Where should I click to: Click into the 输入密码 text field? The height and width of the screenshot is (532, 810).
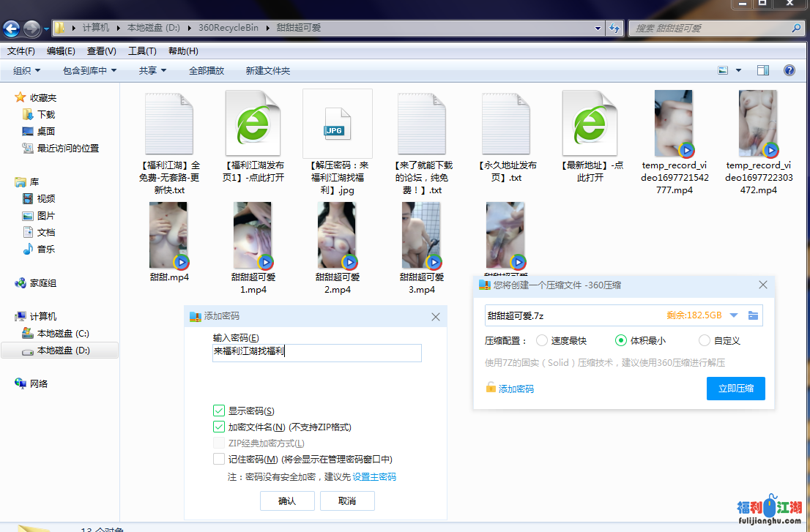click(x=316, y=352)
